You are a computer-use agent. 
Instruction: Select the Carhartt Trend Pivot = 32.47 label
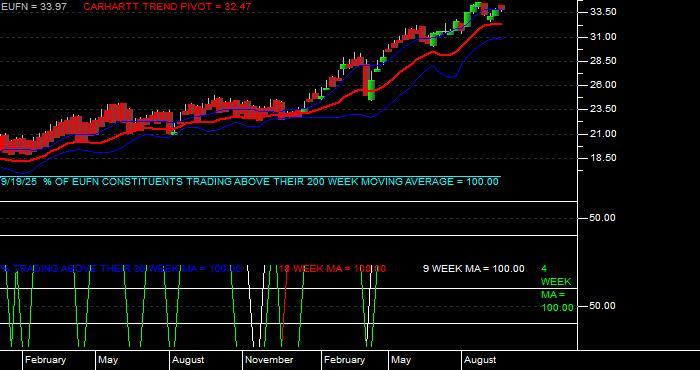click(x=167, y=7)
